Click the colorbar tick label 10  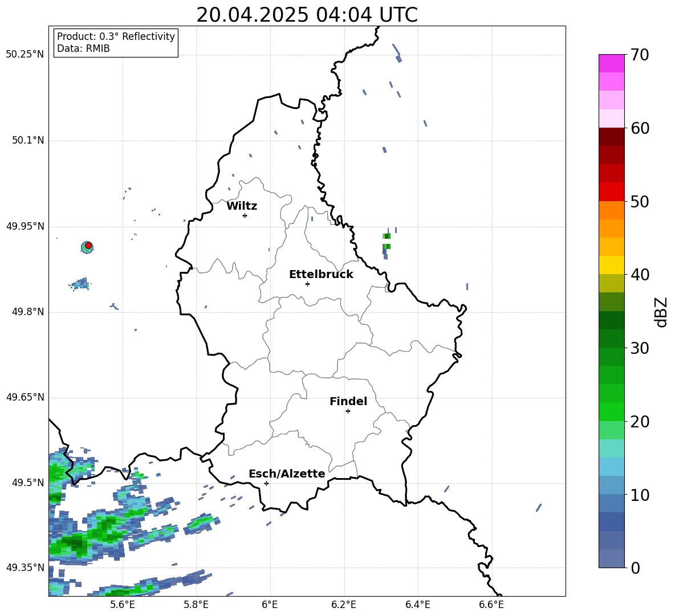pos(640,495)
